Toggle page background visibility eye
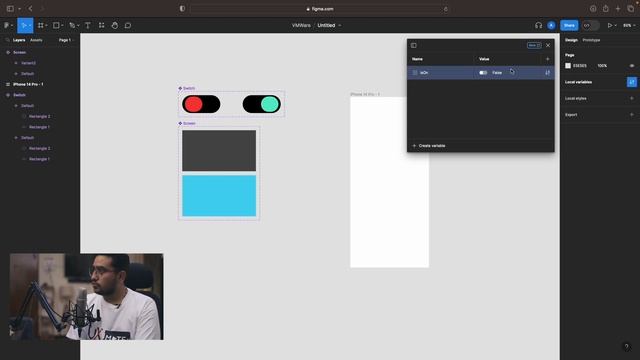Image resolution: width=640 pixels, height=360 pixels. pyautogui.click(x=631, y=66)
